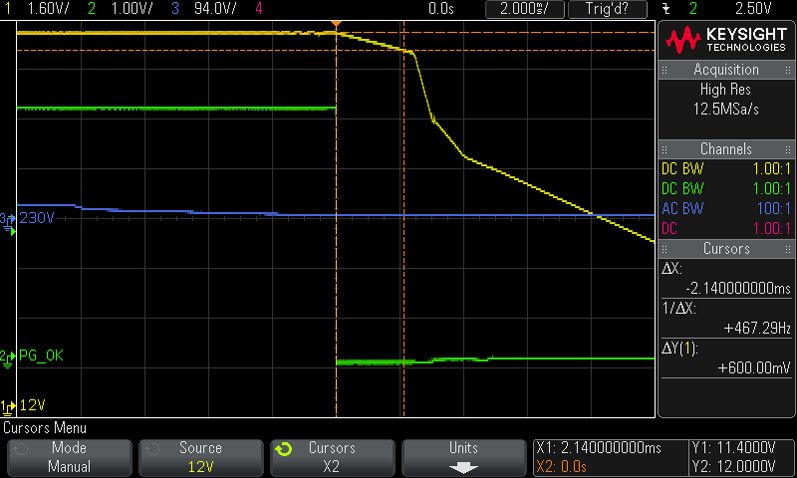Open the Acquisition panel header
Screen dimensions: 797x478
726,70
